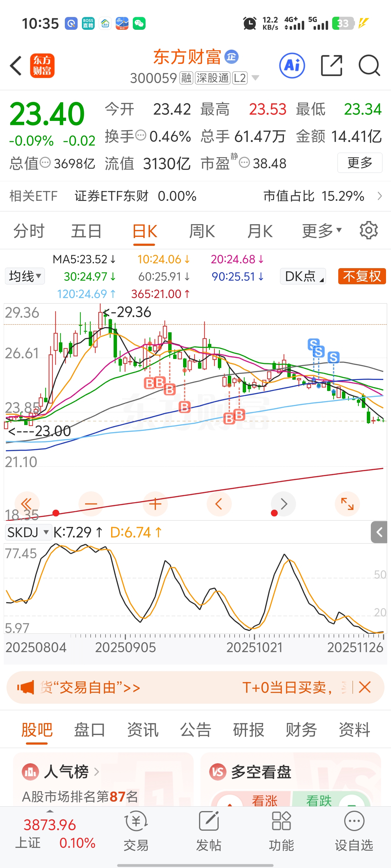Open the 盘口 tab
The height and width of the screenshot is (868, 391).
[90, 730]
